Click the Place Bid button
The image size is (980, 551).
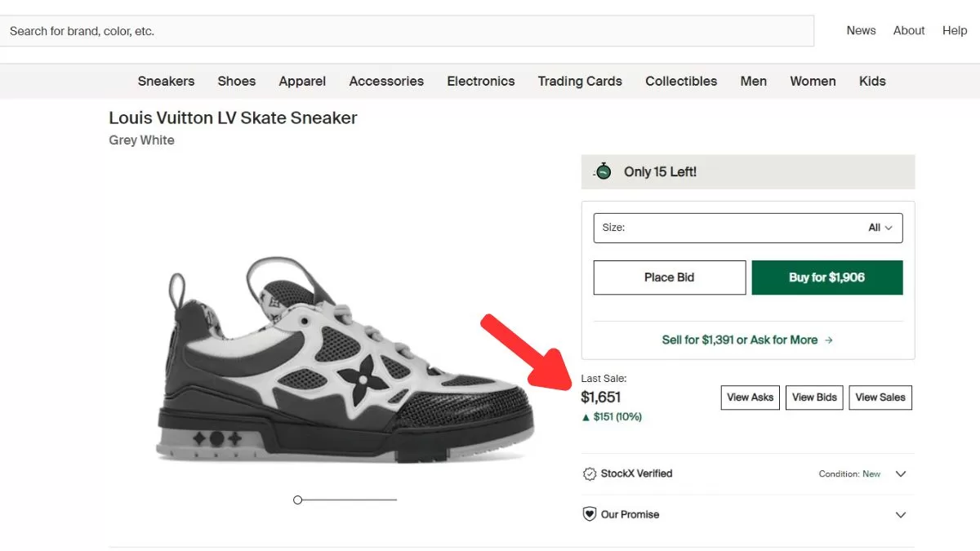pos(669,278)
